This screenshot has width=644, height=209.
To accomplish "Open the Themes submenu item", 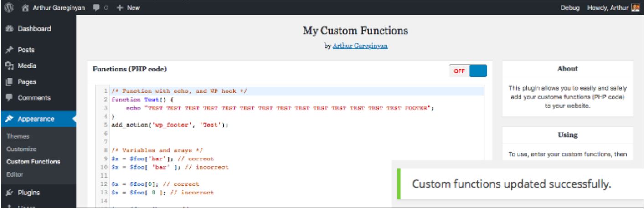I will [x=17, y=136].
